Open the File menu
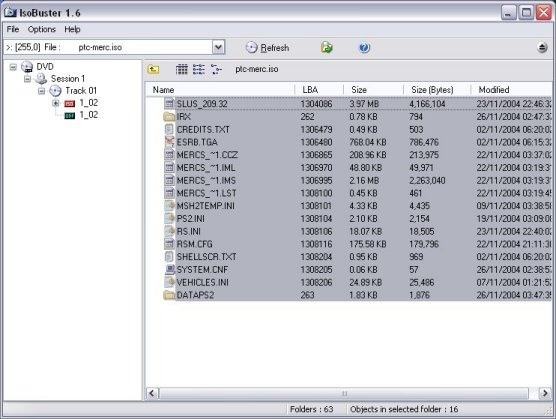556x419 pixels. coord(13,29)
